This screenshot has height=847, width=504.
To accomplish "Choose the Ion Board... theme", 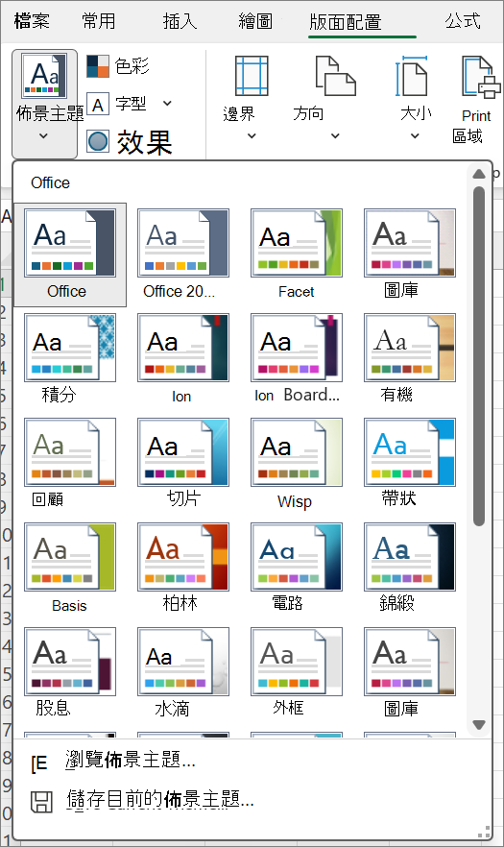I will 296,359.
